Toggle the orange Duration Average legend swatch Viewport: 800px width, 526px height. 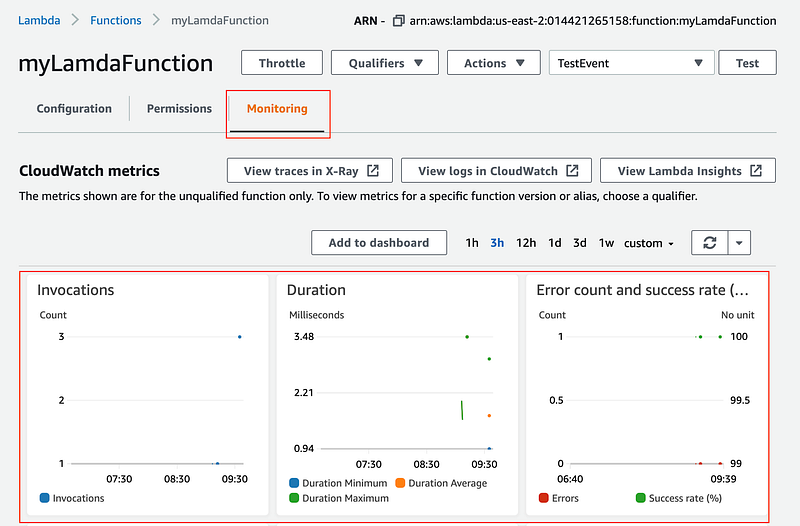click(x=400, y=483)
